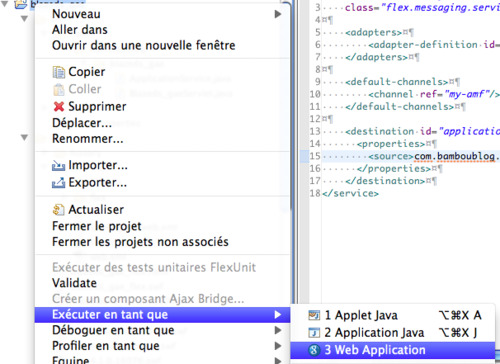Click the closing service tag on line 18
The width and height of the screenshot is (500, 364).
(x=350, y=193)
